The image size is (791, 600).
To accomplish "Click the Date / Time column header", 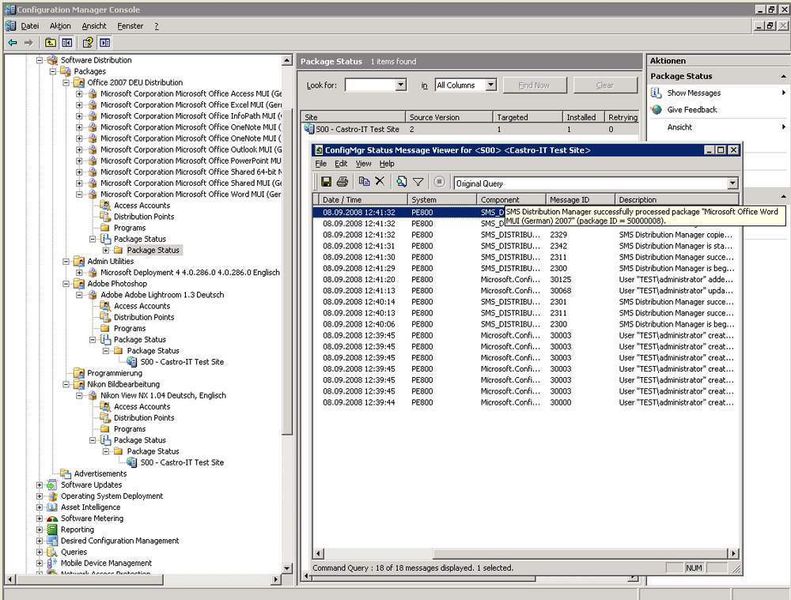I will (363, 200).
